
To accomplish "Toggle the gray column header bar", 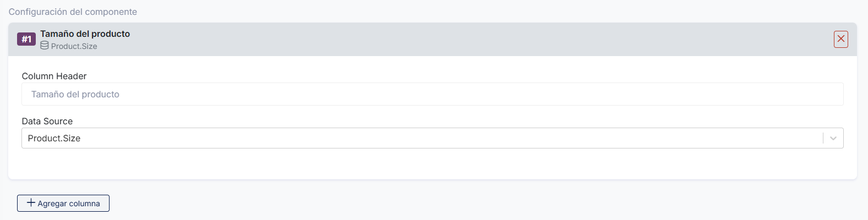I will [440, 39].
